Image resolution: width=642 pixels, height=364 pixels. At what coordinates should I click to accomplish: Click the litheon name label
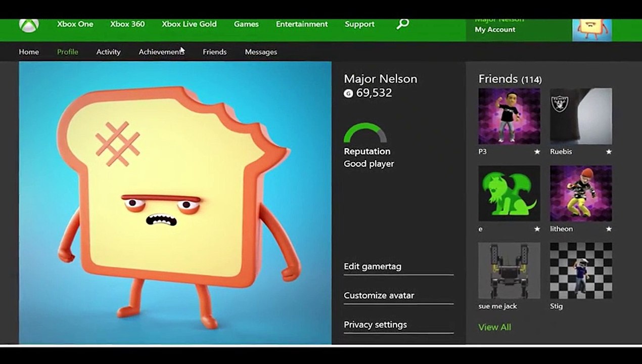pyautogui.click(x=561, y=229)
